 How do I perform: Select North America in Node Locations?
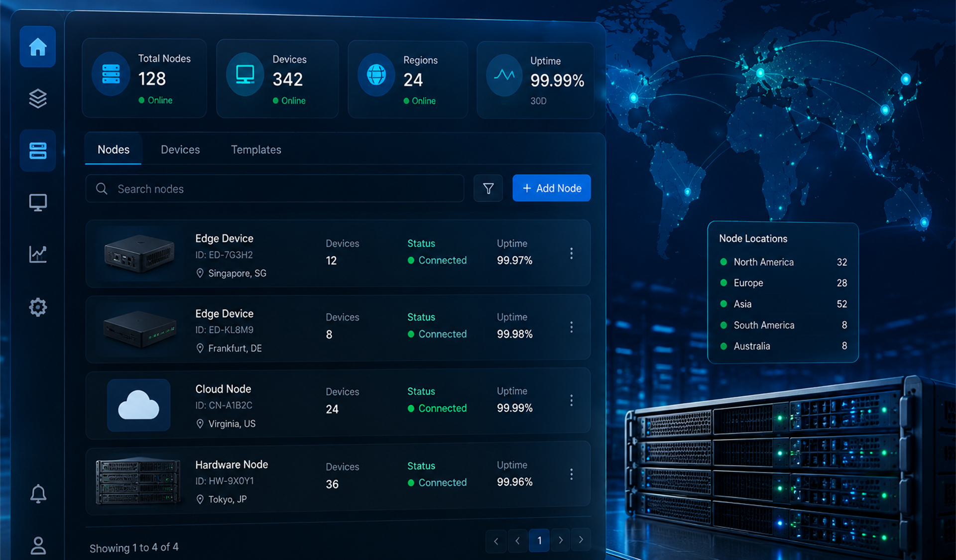(783, 262)
